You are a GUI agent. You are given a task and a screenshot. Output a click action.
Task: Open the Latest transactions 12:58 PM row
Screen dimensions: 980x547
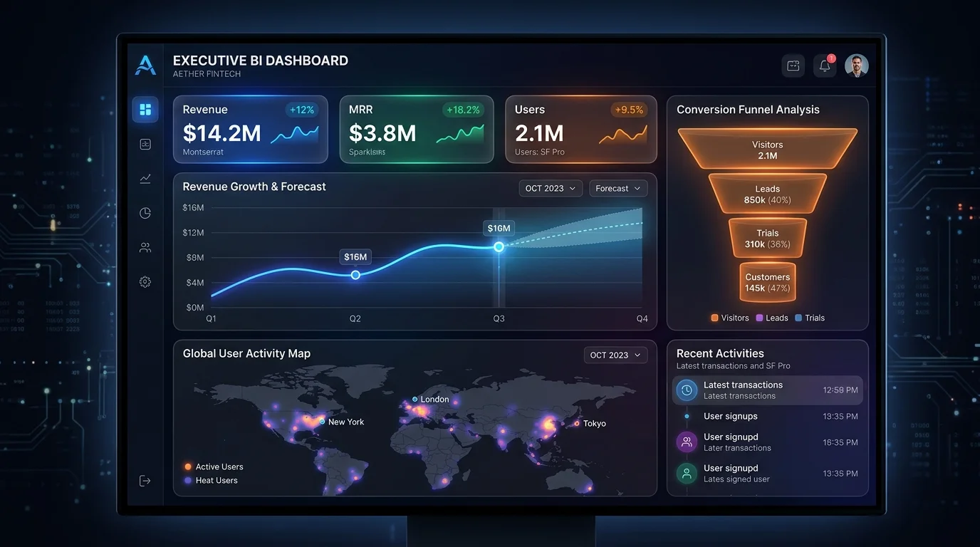[768, 390]
